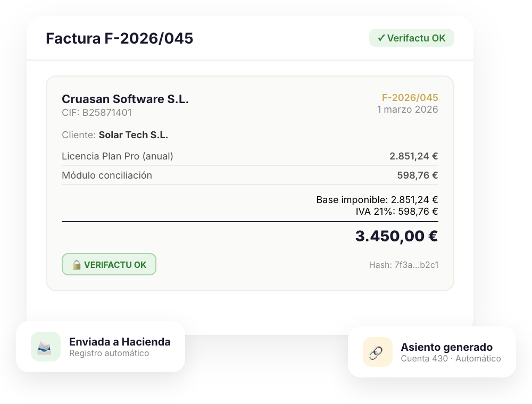Select the Cliente Solar Tech S.L. entry
The height and width of the screenshot is (404, 532).
click(115, 135)
